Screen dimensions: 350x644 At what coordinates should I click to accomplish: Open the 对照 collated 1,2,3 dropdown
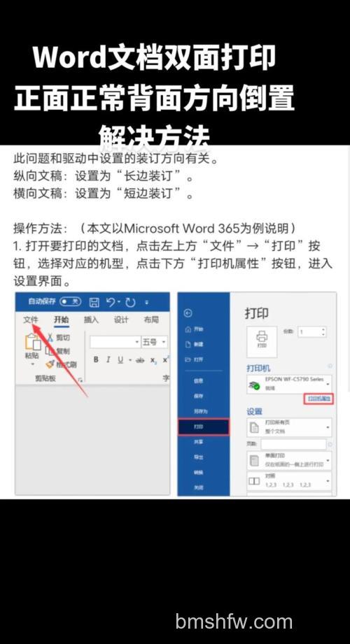coord(288,480)
